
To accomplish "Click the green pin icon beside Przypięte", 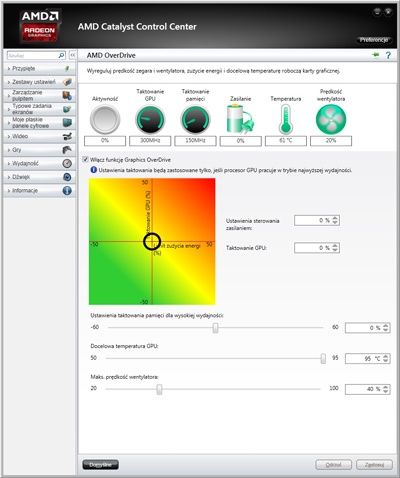I will (67, 68).
